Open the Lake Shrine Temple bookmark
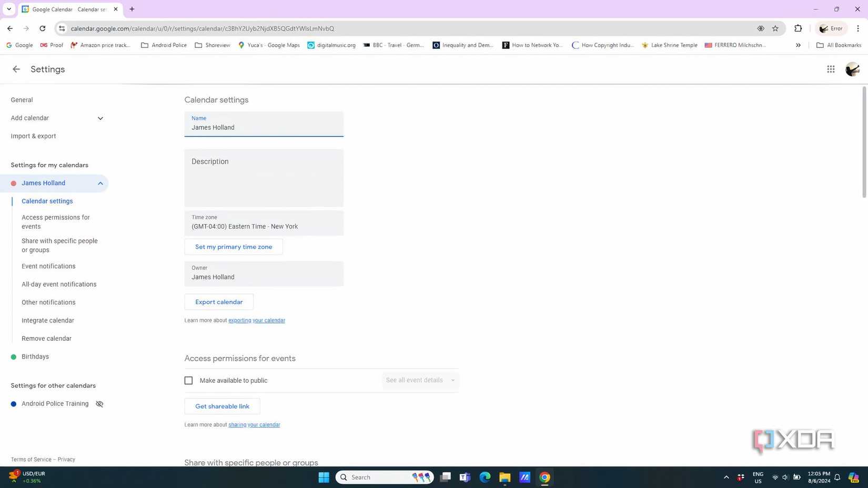This screenshot has width=868, height=488. coord(669,45)
